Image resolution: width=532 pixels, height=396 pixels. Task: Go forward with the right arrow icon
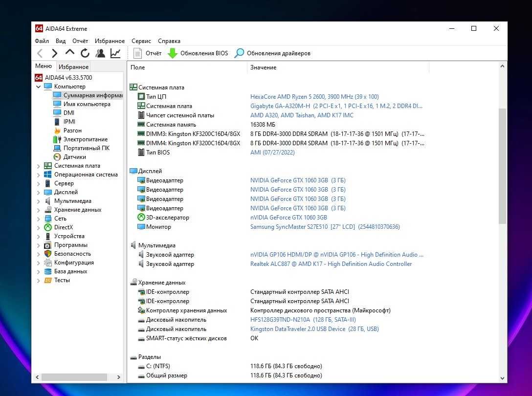55,53
